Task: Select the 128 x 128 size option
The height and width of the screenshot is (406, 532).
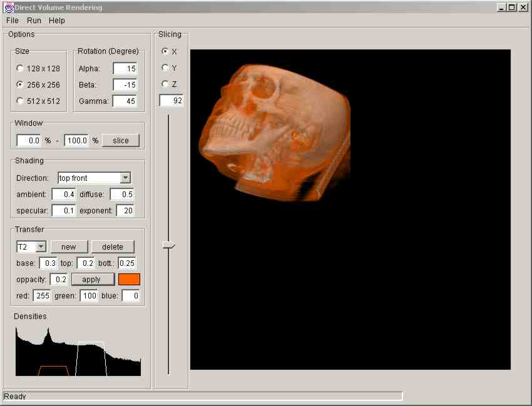Action: coord(20,68)
